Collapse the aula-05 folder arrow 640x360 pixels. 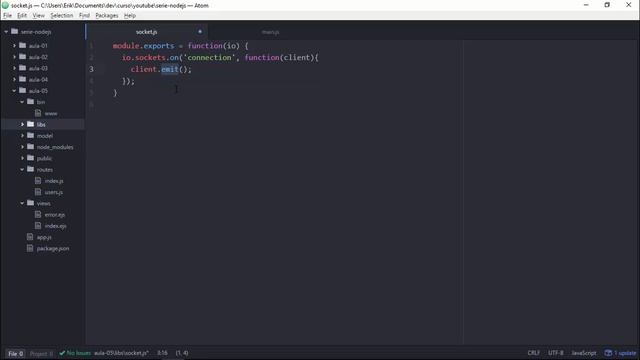[x=14, y=90]
